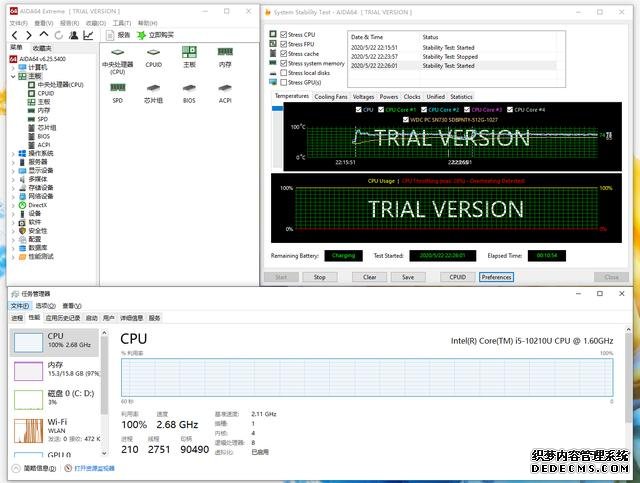
Task: Click the Clear button in Stability Test
Action: pos(369,277)
